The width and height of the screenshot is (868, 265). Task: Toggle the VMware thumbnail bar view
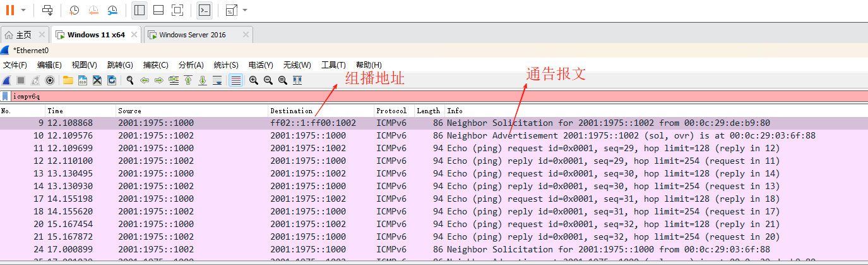[158, 10]
